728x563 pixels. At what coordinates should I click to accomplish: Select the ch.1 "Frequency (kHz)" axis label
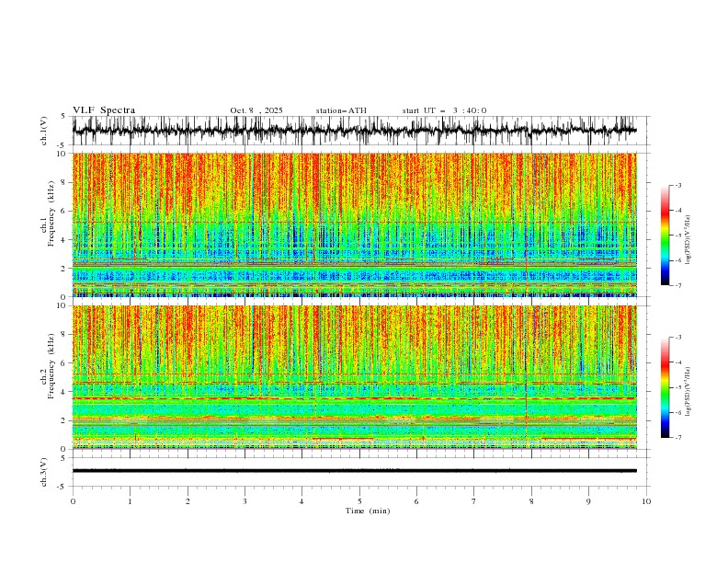click(x=51, y=213)
